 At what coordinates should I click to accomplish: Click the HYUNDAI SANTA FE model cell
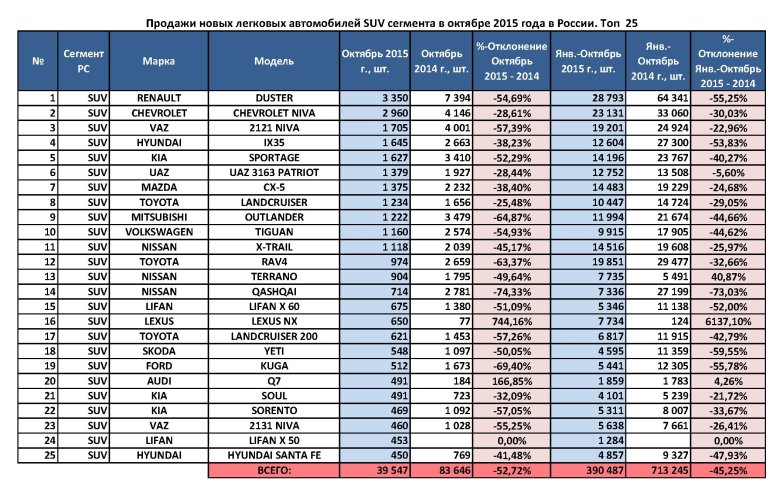274,453
